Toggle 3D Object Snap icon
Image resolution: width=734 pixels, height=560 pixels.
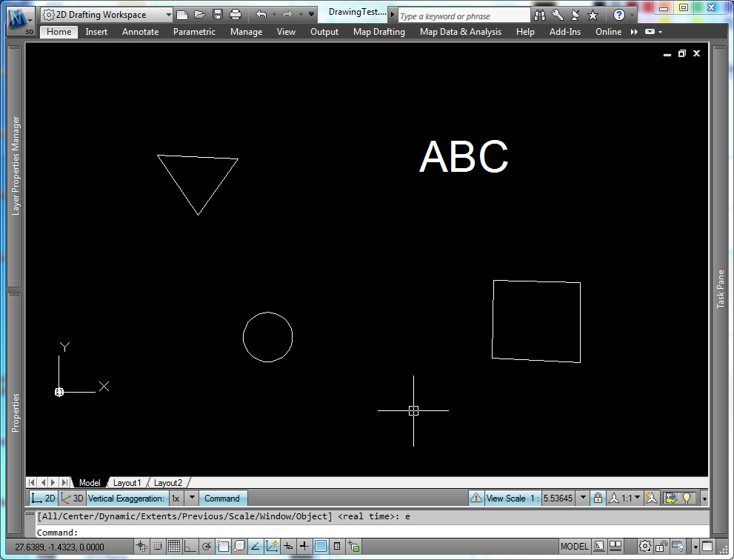(x=238, y=546)
